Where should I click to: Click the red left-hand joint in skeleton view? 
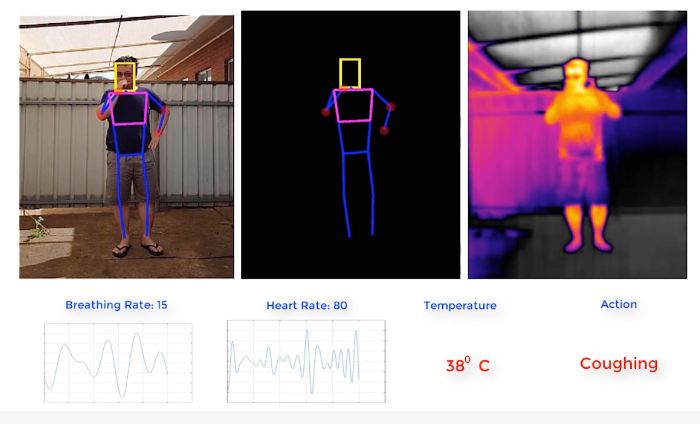click(x=326, y=112)
